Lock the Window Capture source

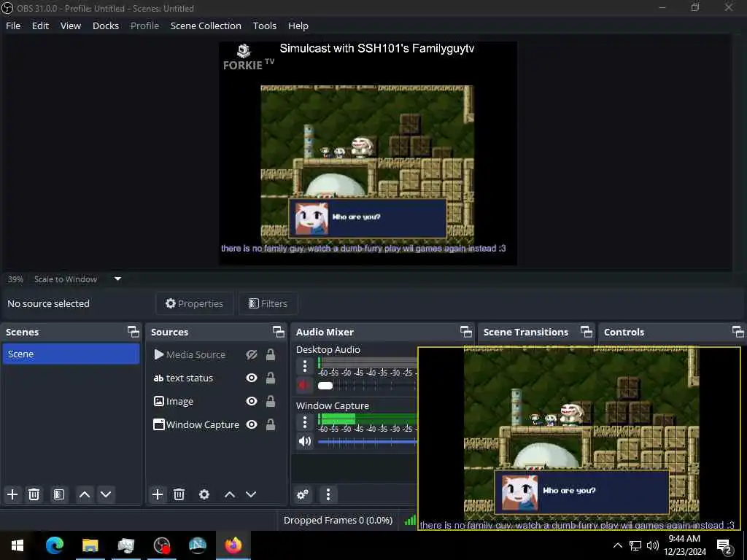point(271,425)
